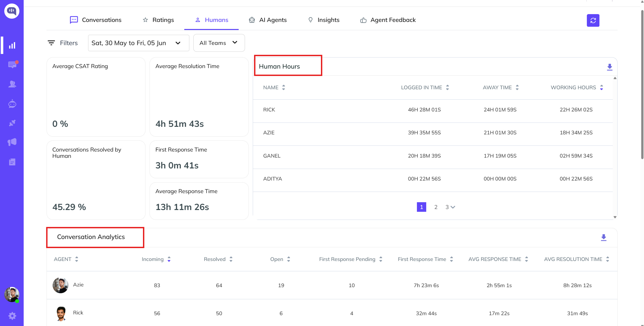The image size is (644, 326).
Task: Open settings gear in sidebar
Action: (12, 316)
